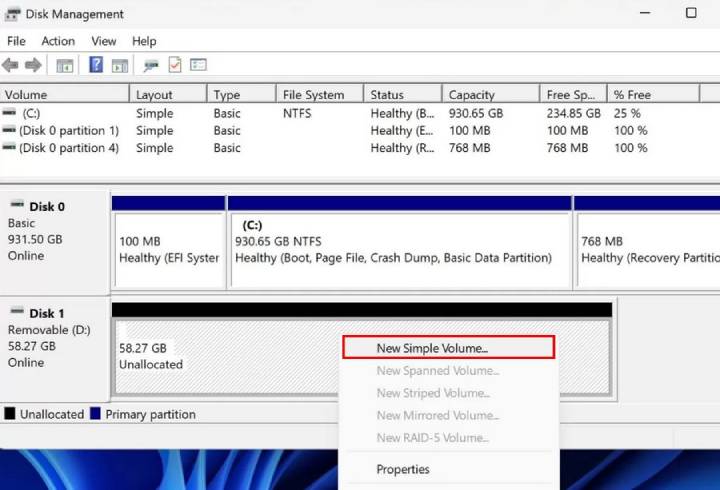Sort by the % Free column header
This screenshot has width=720, height=490.
coord(653,95)
